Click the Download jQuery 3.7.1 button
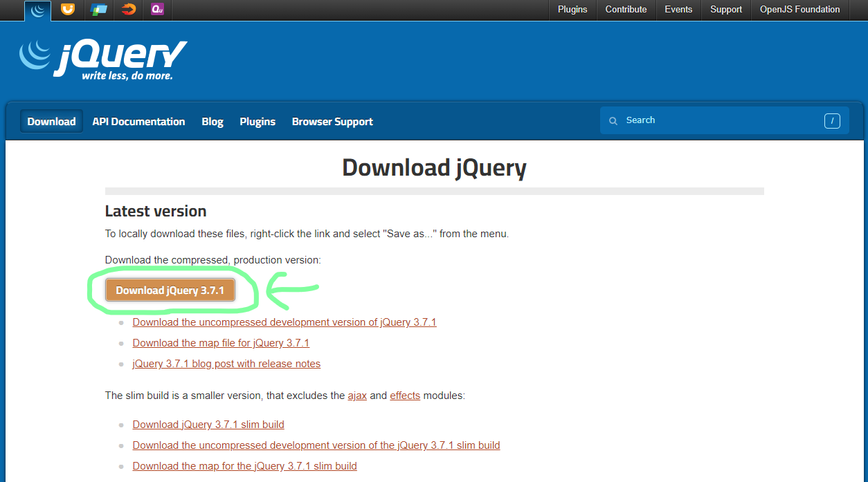Image resolution: width=868 pixels, height=482 pixels. tap(171, 290)
